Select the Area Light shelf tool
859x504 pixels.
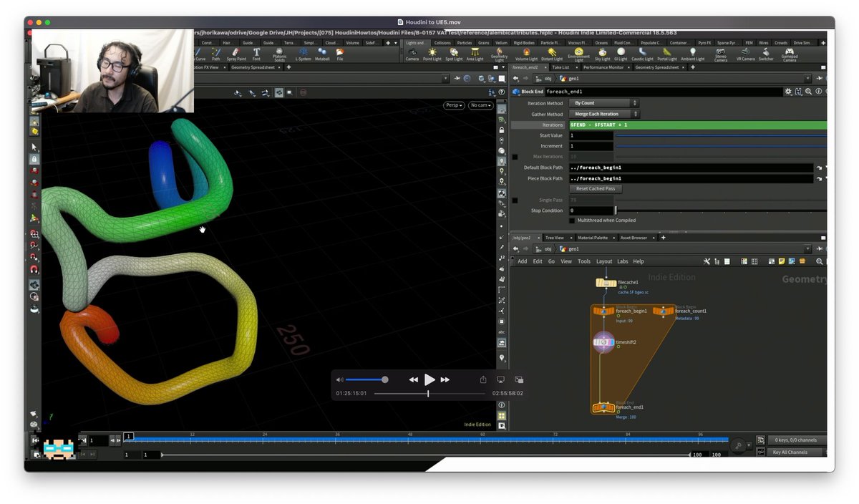pyautogui.click(x=475, y=54)
